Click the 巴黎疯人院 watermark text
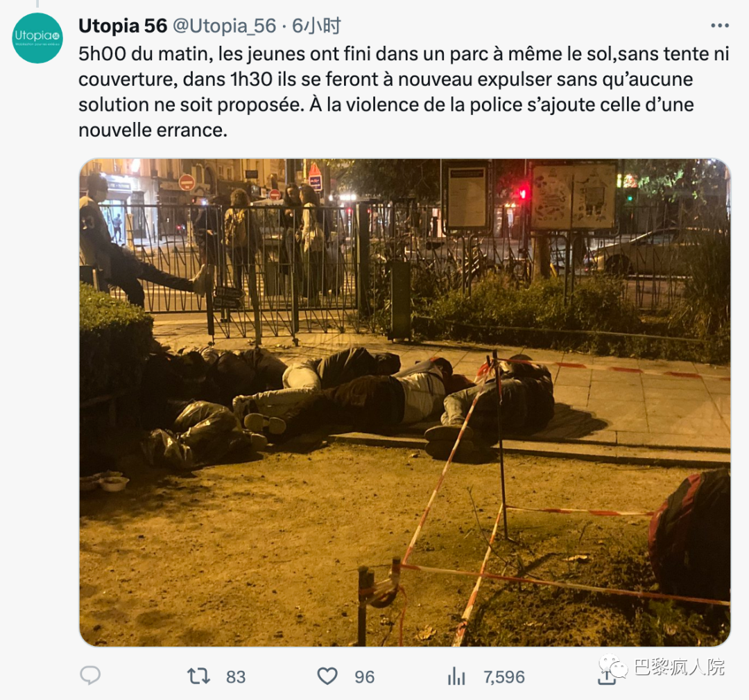This screenshot has height=700, width=749. click(679, 667)
